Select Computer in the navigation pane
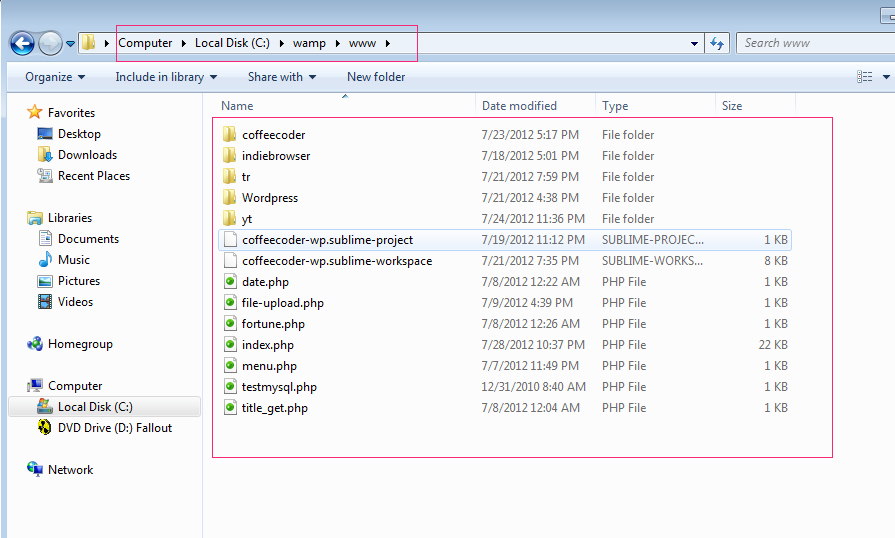The width and height of the screenshot is (895, 538). coord(75,386)
